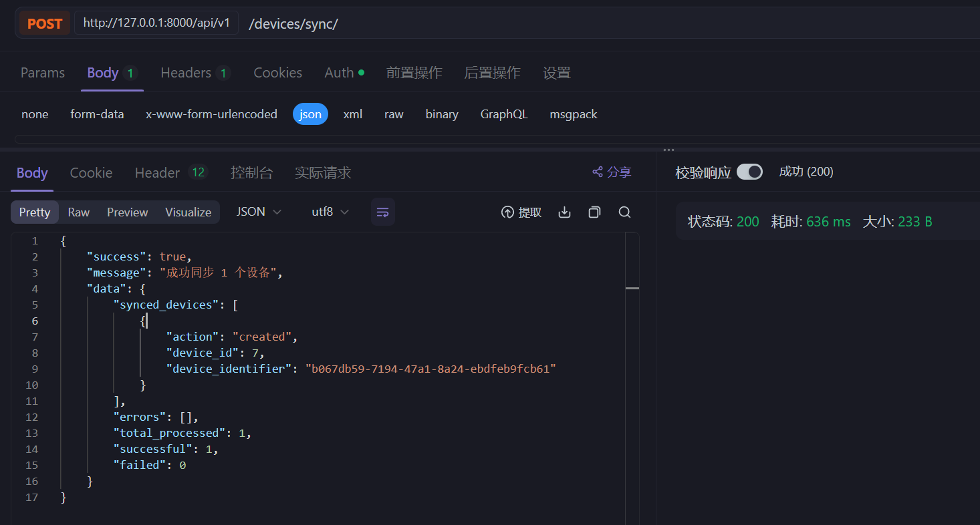The width and height of the screenshot is (980, 525).
Task: Open the 实际请求 actual request tab
Action: point(323,173)
